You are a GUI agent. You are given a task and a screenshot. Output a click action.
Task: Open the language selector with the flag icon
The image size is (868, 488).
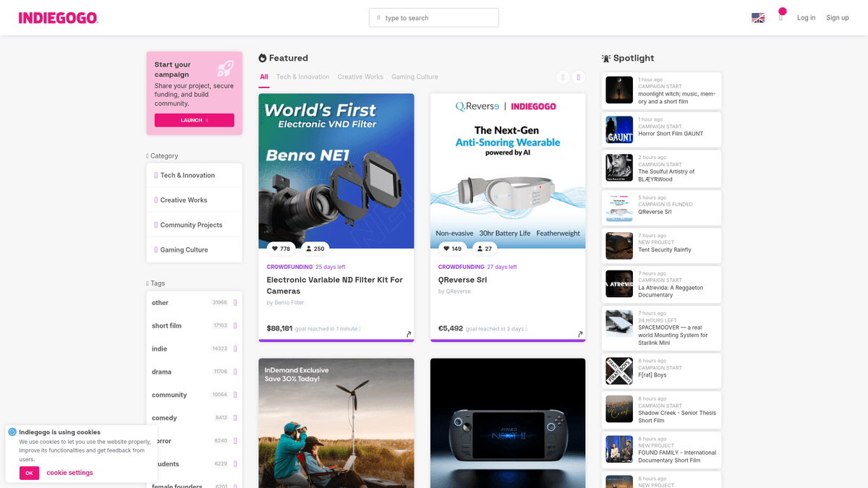pyautogui.click(x=757, y=17)
